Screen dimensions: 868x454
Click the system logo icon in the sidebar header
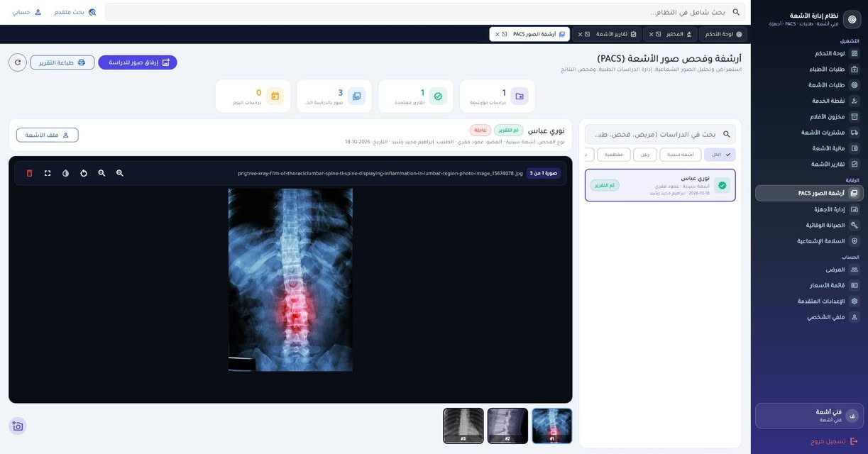(x=852, y=19)
